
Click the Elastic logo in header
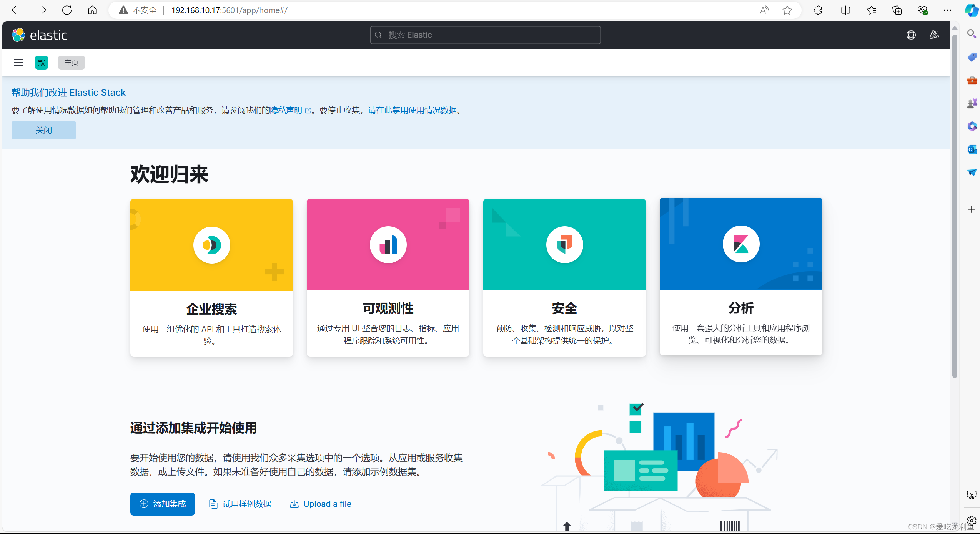click(x=39, y=35)
